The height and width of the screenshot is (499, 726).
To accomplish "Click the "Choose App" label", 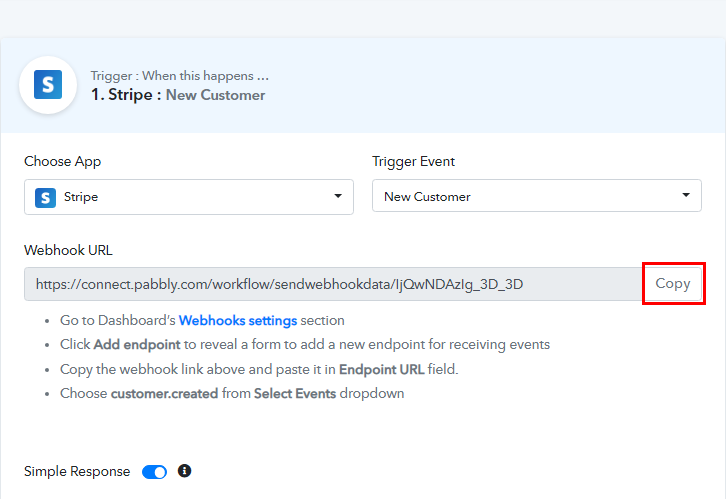I will click(x=63, y=162).
